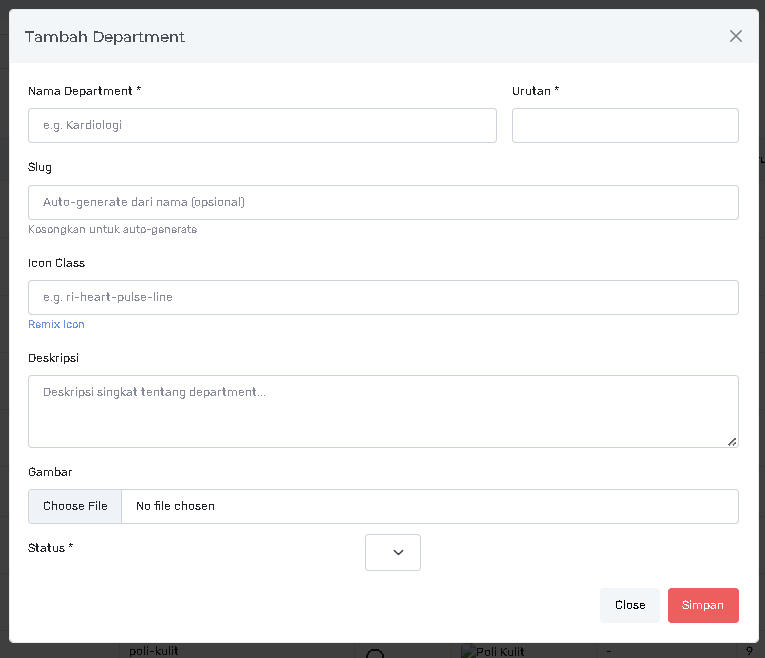The image size is (765, 658).
Task: Click the Nama Department text field
Action: coord(262,126)
